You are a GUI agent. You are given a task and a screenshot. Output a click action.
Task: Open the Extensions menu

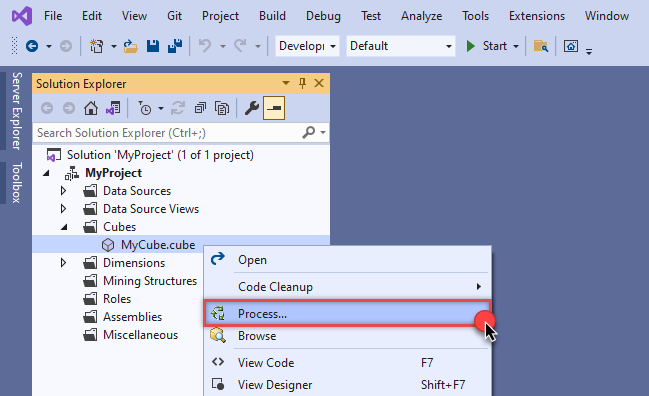537,16
